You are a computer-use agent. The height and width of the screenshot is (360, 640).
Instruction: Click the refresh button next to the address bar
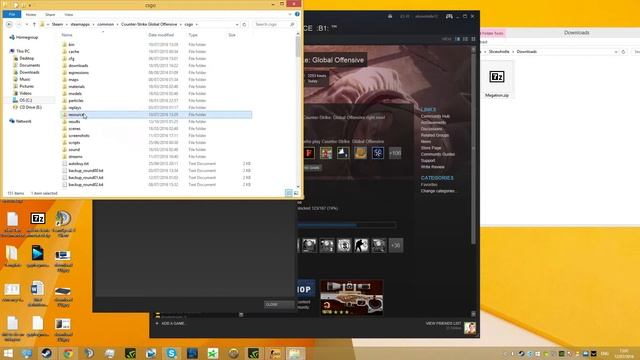[244, 24]
